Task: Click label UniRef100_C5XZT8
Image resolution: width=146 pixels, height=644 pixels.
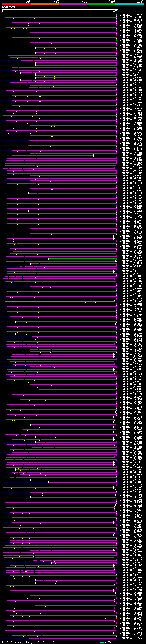Action: click(x=131, y=63)
